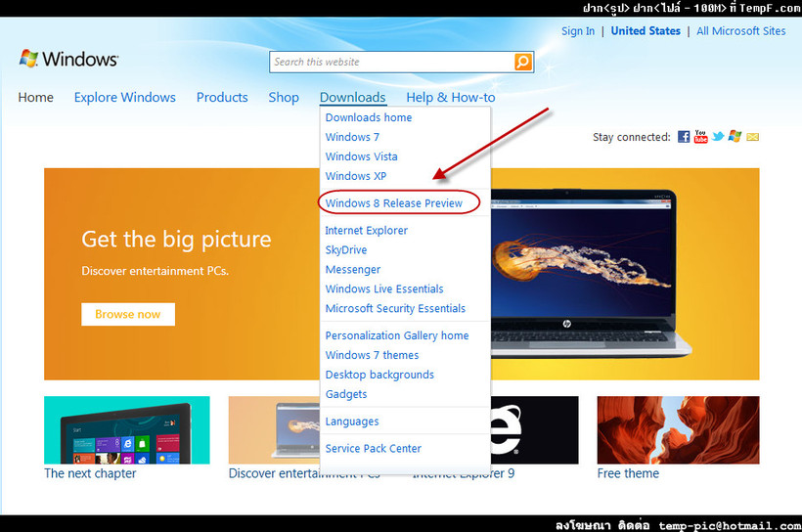Image resolution: width=802 pixels, height=532 pixels.
Task: Click the Get the big picture headline
Action: coord(176,240)
